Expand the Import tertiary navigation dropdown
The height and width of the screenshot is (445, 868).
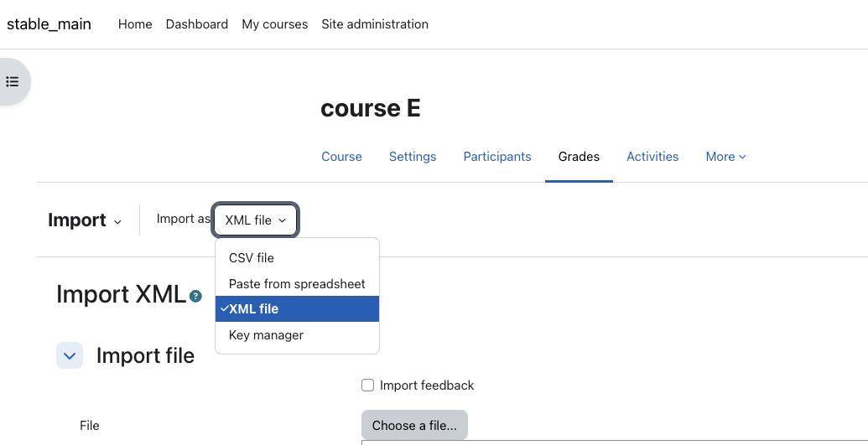(85, 220)
